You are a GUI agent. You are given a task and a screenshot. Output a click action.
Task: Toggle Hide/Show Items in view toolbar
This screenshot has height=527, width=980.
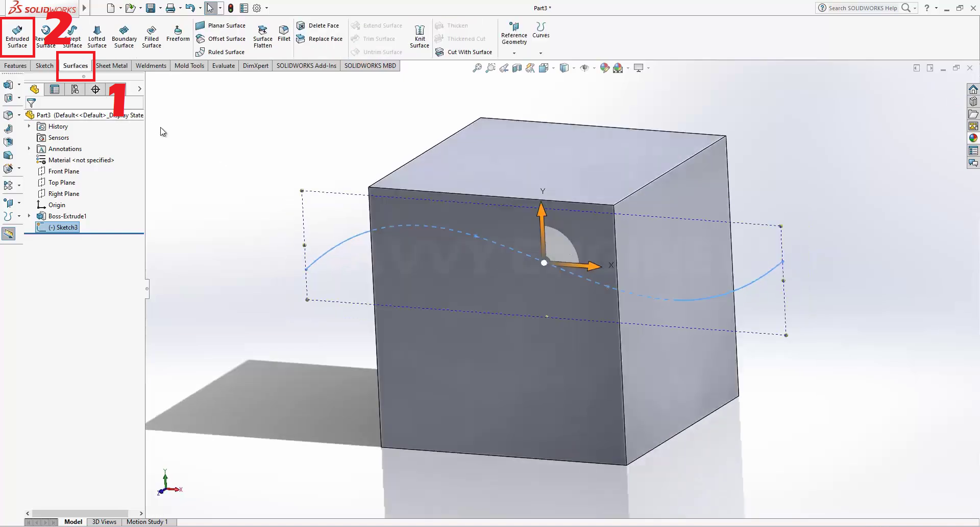point(584,68)
